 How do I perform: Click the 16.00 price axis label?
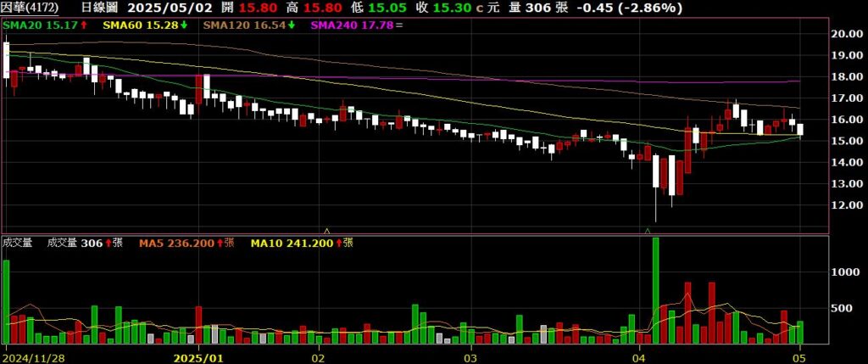tap(849, 119)
